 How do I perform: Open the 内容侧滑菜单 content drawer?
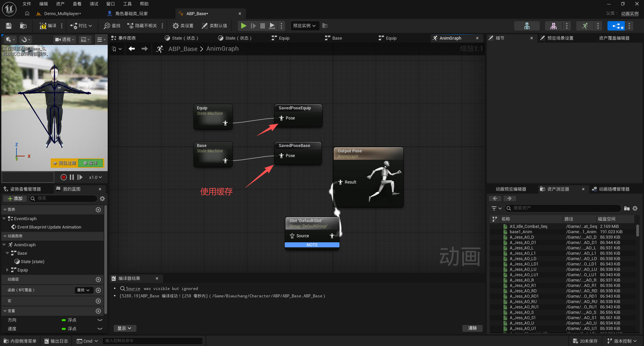(x=20, y=341)
